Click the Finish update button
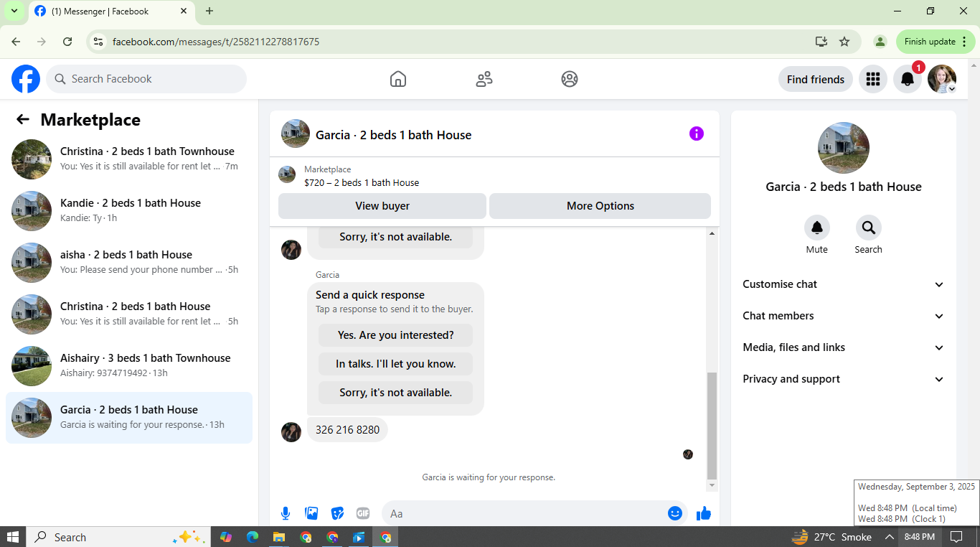 [x=936, y=42]
